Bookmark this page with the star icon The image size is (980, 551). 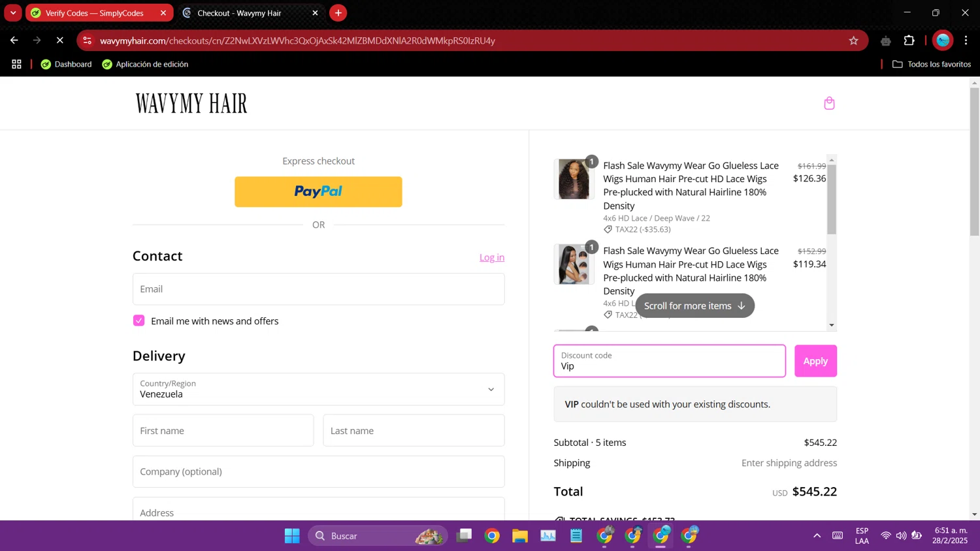tap(853, 40)
